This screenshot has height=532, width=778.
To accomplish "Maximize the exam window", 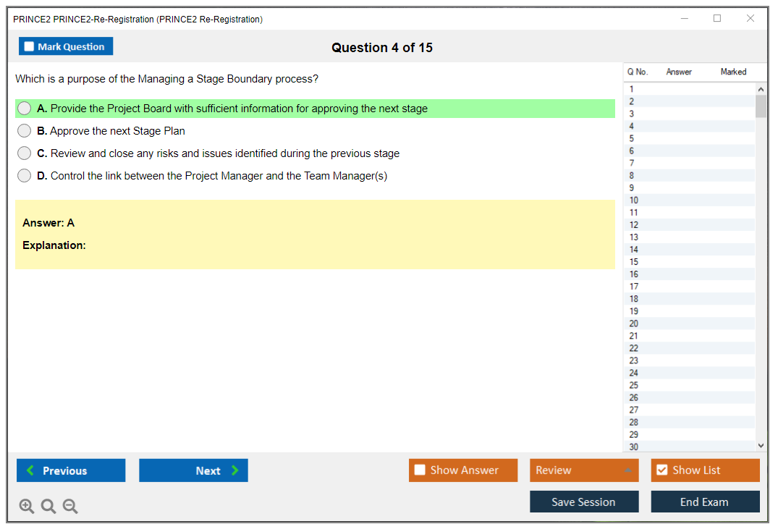I will [717, 19].
